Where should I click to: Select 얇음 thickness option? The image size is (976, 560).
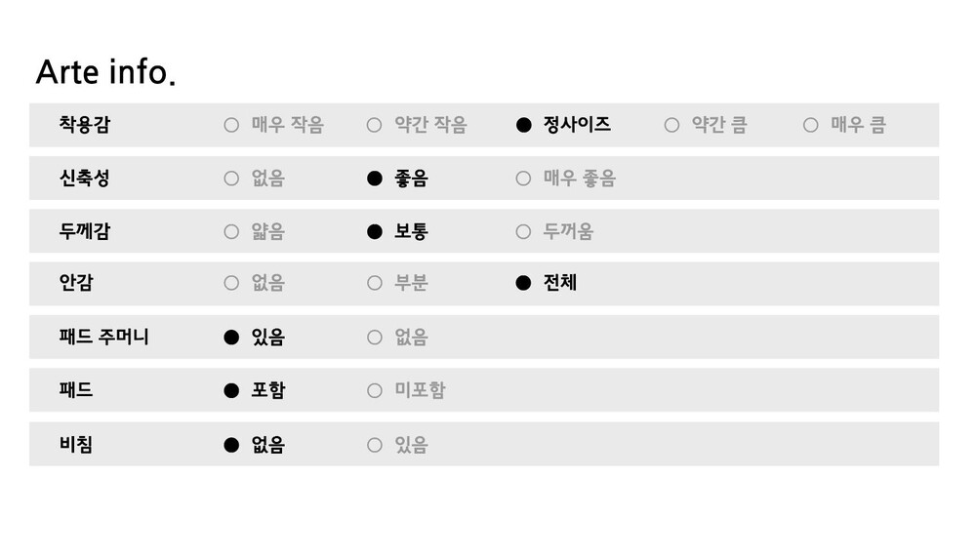(231, 231)
